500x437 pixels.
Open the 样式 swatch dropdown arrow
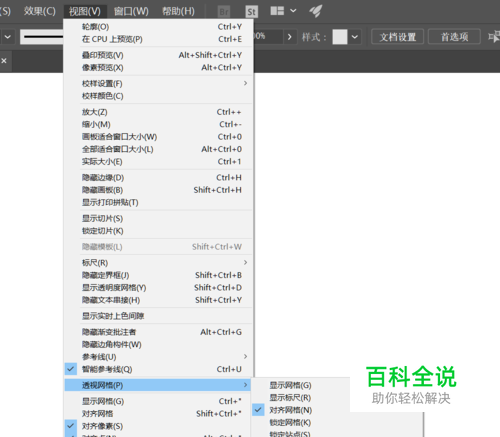point(355,37)
